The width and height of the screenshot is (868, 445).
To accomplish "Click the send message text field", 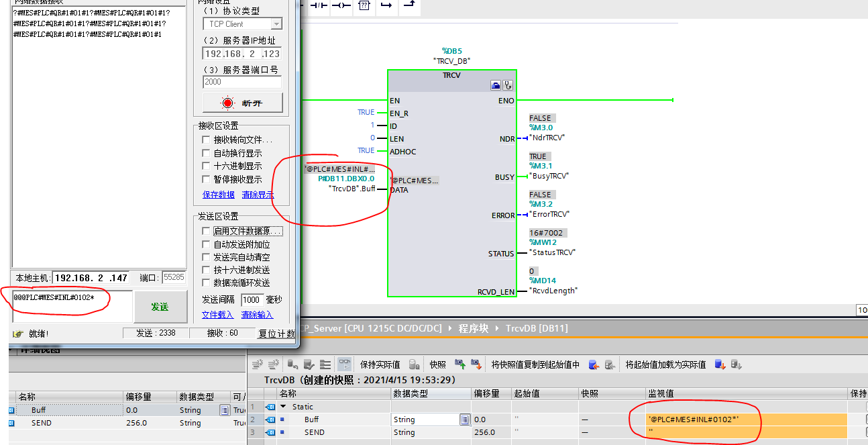I will 72,306.
